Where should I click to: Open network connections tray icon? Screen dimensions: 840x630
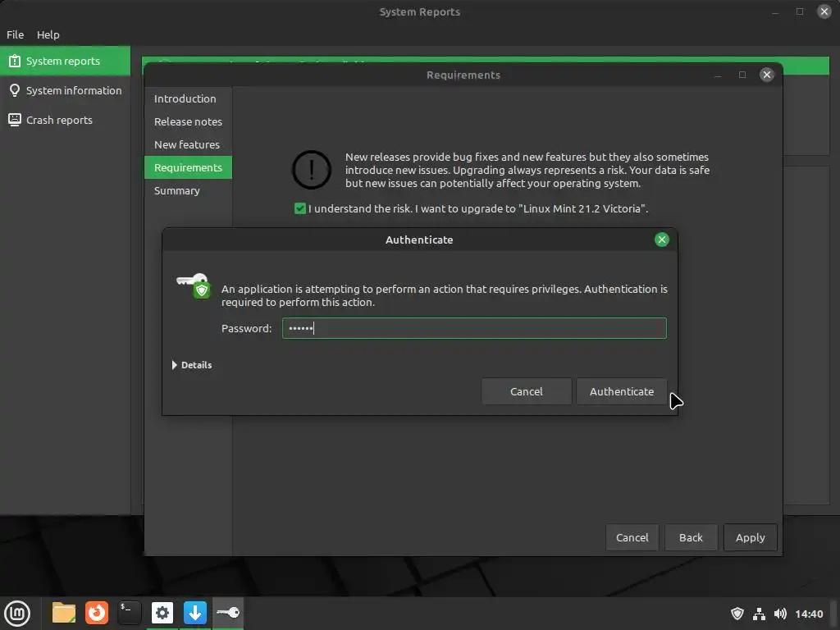[759, 614]
